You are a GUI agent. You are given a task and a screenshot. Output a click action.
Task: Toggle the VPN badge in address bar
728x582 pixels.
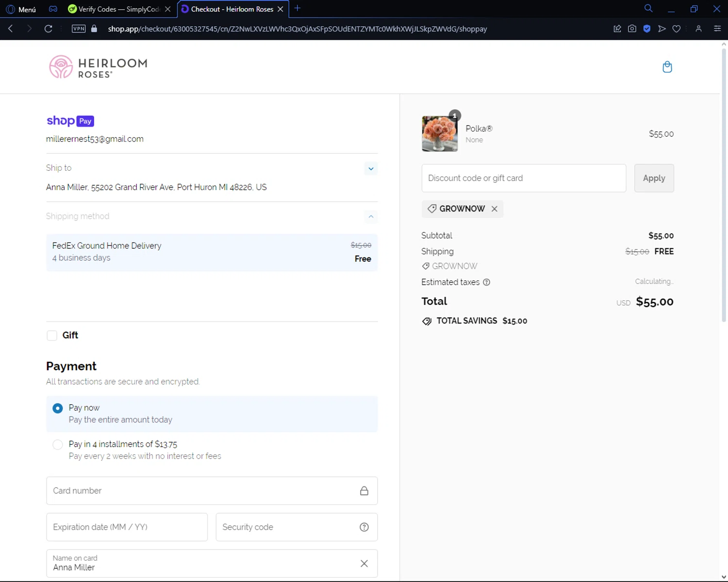pyautogui.click(x=79, y=29)
